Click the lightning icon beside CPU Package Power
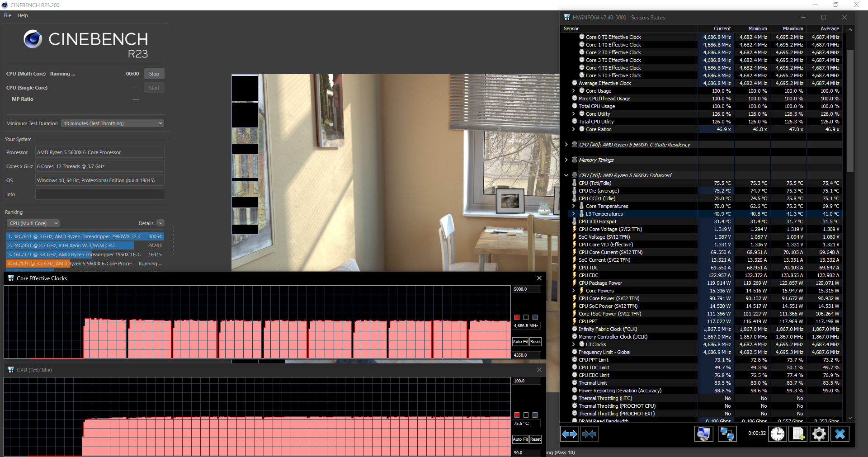 tap(574, 283)
